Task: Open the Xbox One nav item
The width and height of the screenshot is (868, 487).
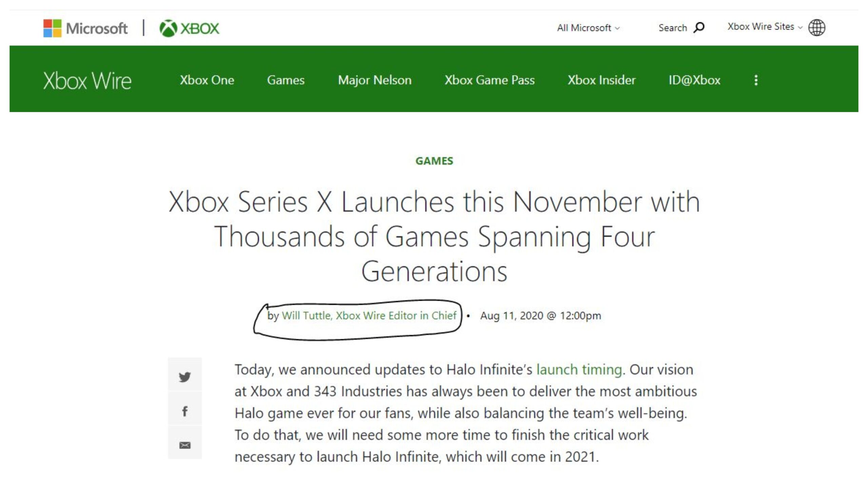Action: click(207, 80)
